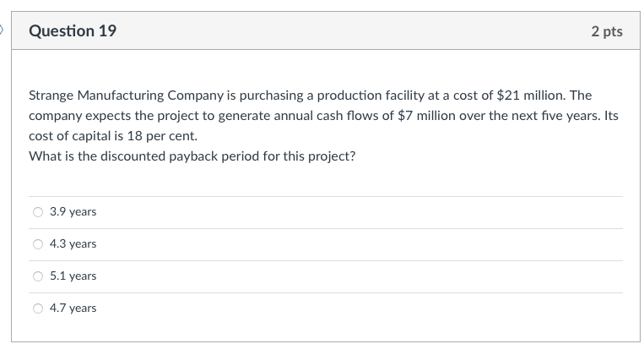Image resolution: width=644 pixels, height=344 pixels.
Task: Click the "4.7 years" answer label text
Action: [73, 309]
